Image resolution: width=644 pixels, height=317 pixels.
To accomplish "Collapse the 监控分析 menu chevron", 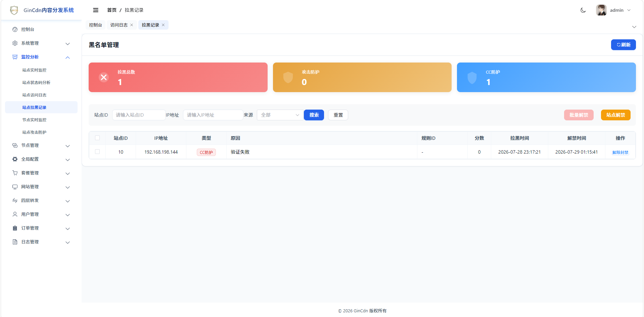I will (x=67, y=57).
